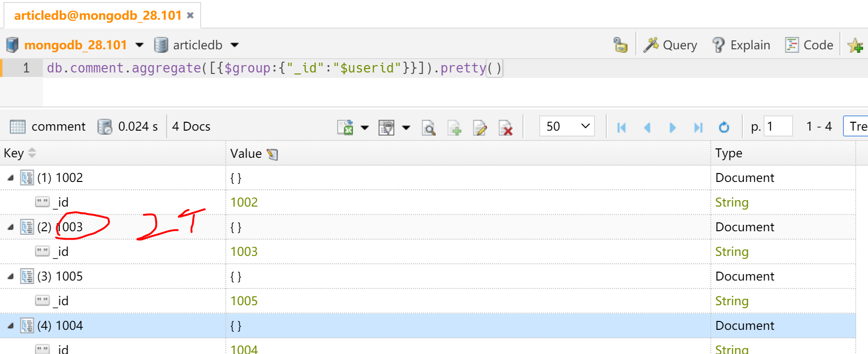This screenshot has height=354, width=868.
Task: Open the Query builder wand button
Action: tap(671, 45)
